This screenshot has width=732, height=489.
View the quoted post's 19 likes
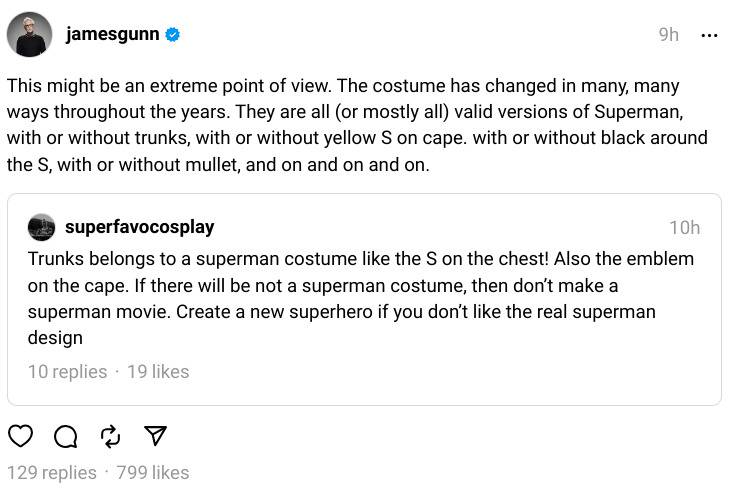point(158,371)
